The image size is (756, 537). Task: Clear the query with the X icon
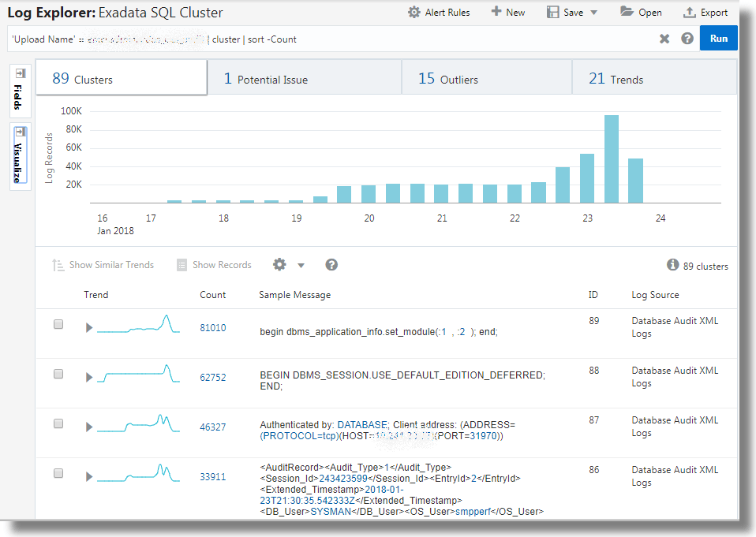point(665,38)
